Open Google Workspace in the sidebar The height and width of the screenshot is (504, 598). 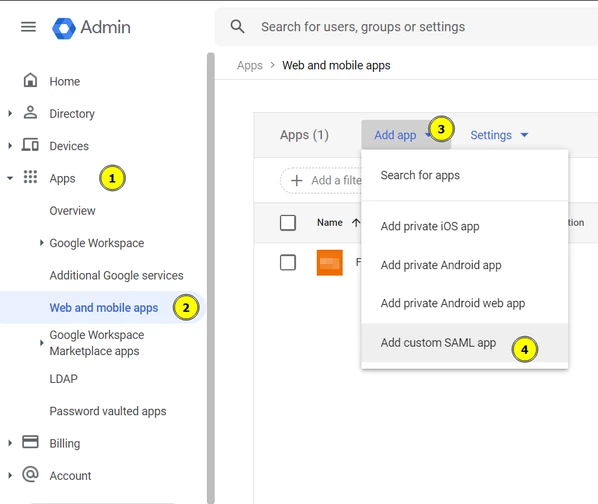click(96, 243)
